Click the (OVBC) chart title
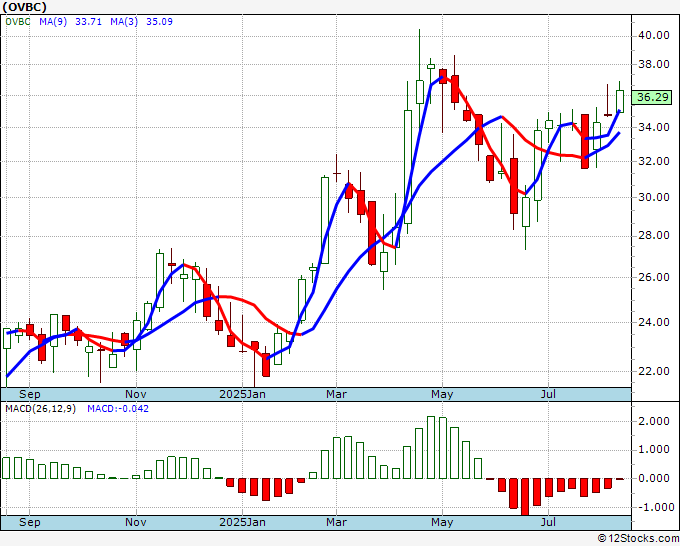Screen dimensions: 680x546 [x=24, y=7]
